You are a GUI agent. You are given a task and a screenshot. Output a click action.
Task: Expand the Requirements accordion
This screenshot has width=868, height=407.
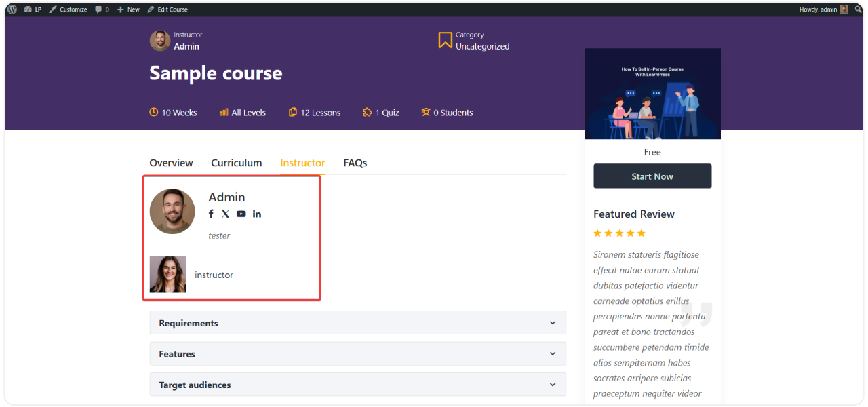pos(357,323)
